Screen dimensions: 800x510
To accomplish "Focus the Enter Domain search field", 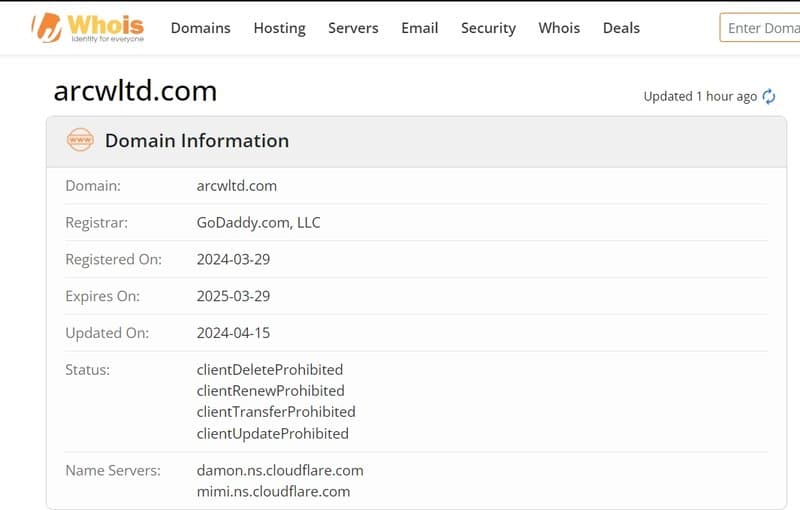I will click(x=760, y=28).
